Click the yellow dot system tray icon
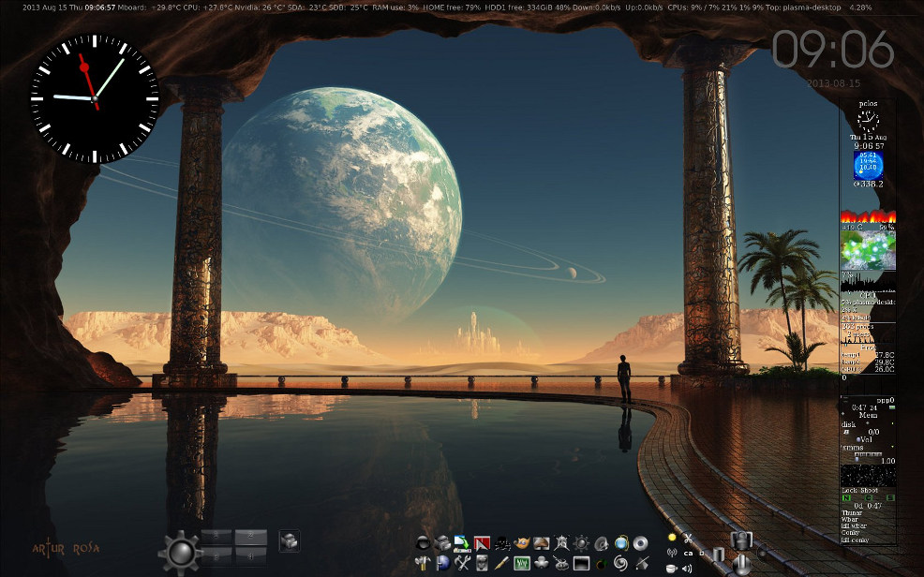 (x=672, y=538)
